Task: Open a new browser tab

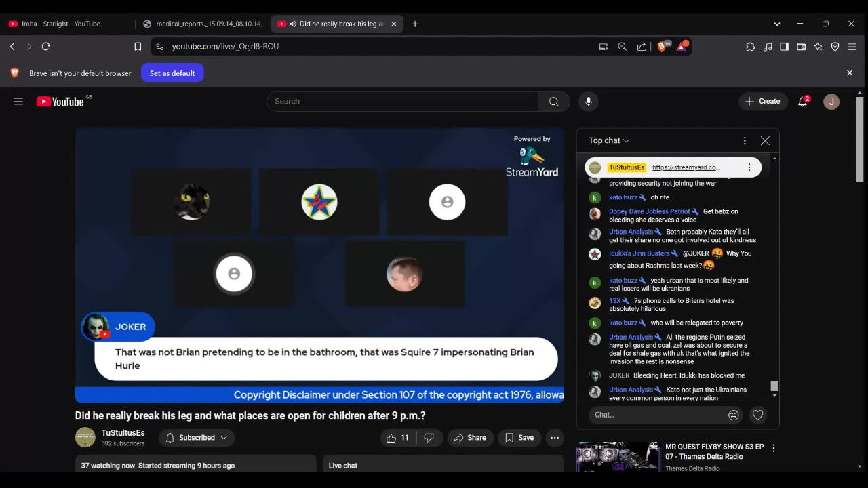Action: pos(415,24)
